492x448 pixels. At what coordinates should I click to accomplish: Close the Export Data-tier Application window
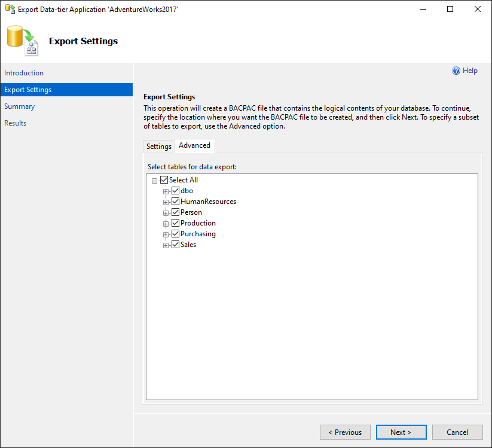(477, 9)
